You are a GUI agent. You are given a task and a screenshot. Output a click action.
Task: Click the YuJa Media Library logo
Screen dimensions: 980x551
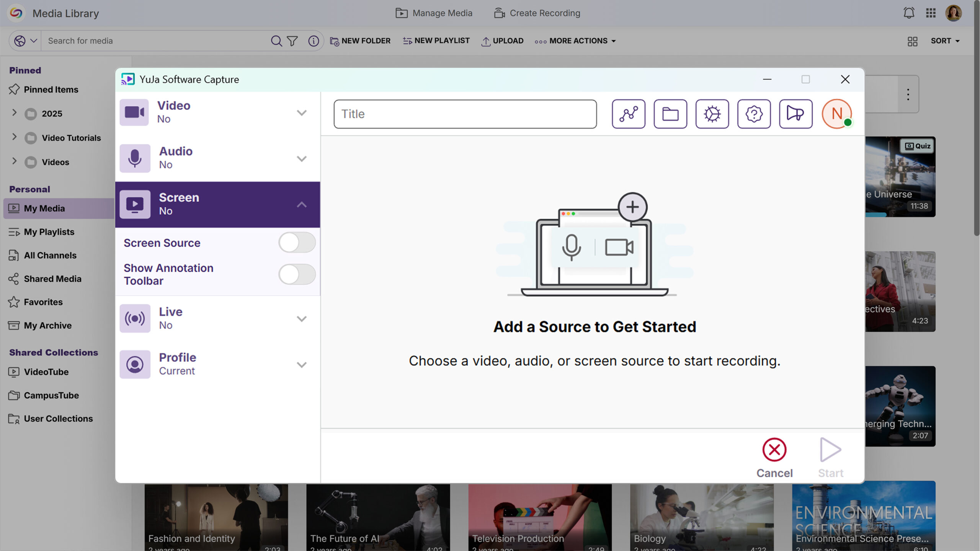(16, 13)
